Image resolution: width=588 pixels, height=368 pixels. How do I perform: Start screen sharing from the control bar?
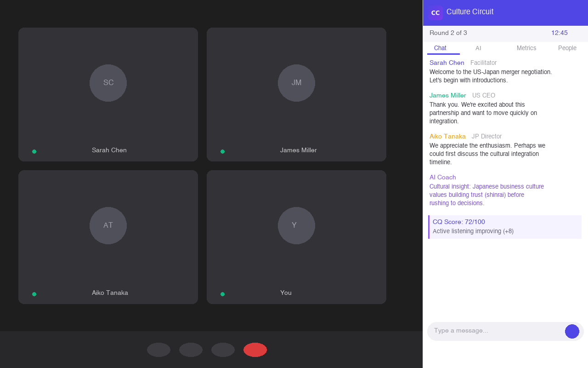pos(223,350)
